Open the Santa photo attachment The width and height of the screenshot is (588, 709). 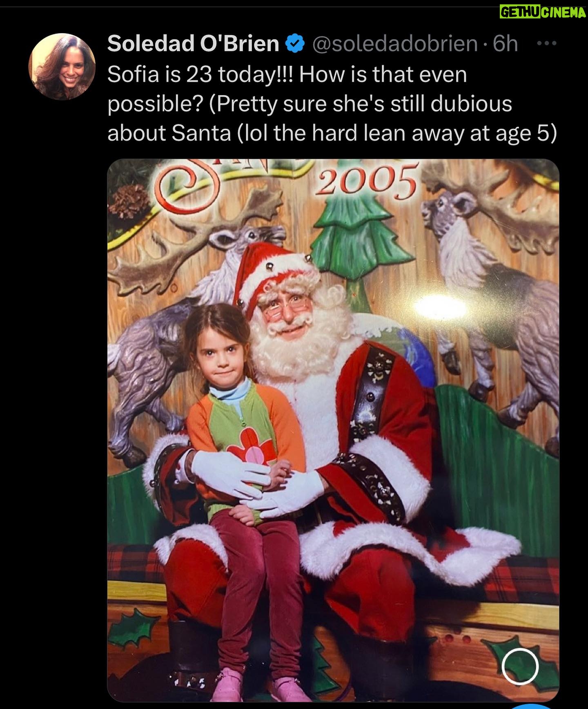click(x=333, y=430)
